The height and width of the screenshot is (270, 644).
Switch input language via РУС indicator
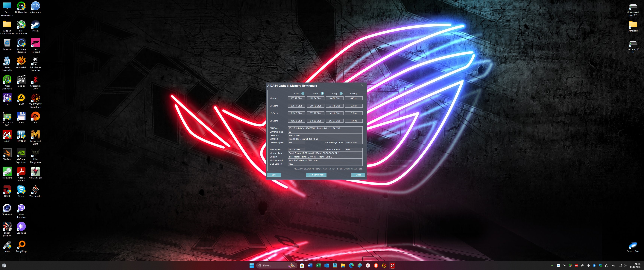point(613,265)
